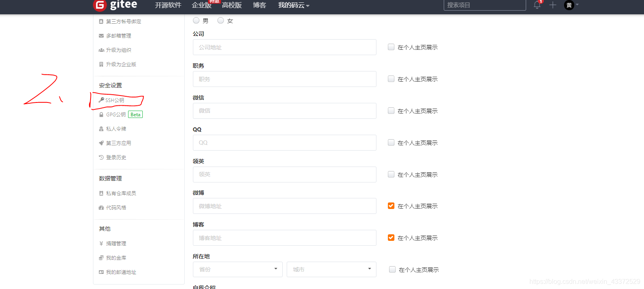Screen dimensions: 644x289
Task: Click the Beta badge next to GPG公钥
Action: point(135,114)
